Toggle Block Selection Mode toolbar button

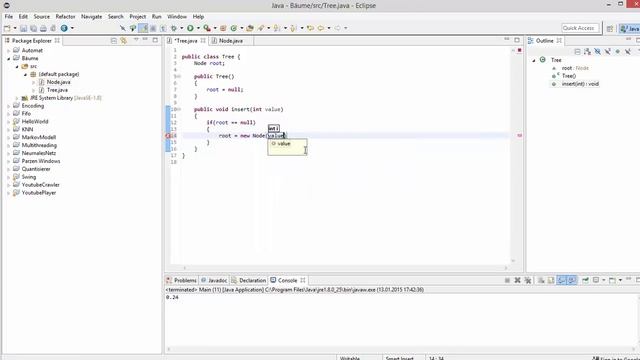pos(153,28)
